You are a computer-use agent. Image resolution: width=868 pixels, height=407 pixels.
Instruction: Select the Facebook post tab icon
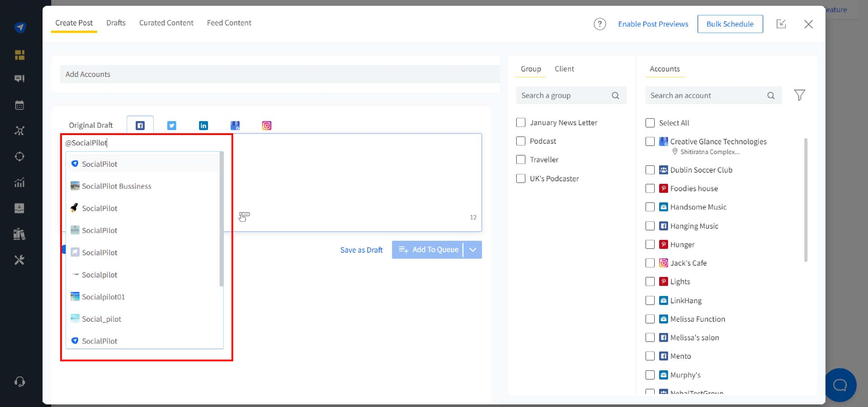[x=140, y=125]
